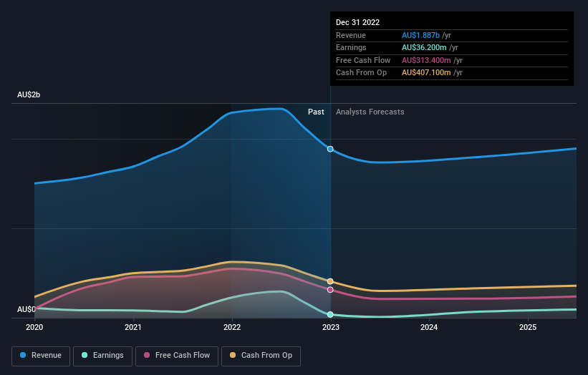Click the AU$2b y-axis label
The width and height of the screenshot is (588, 375).
click(29, 94)
